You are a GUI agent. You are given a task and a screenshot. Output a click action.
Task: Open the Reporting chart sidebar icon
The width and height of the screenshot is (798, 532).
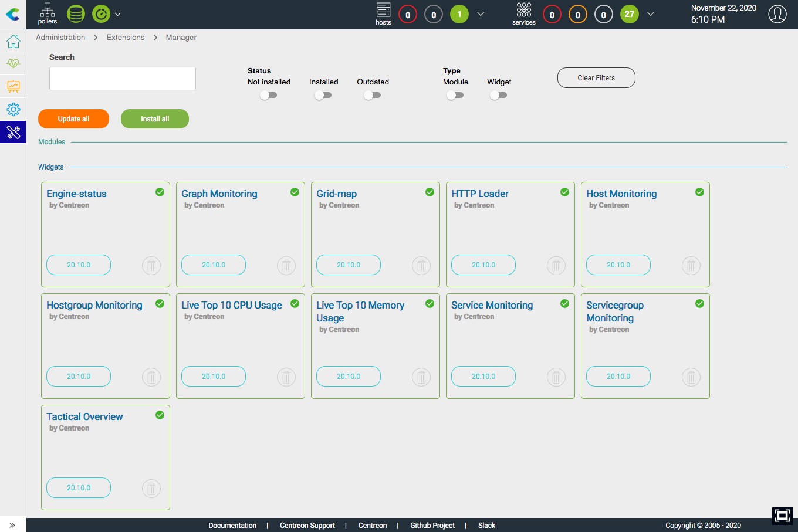13,87
